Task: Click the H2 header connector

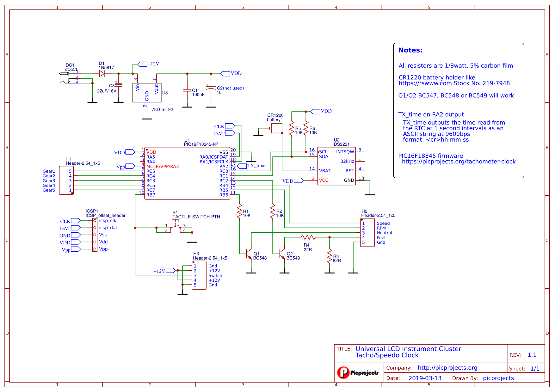Action: click(367, 233)
